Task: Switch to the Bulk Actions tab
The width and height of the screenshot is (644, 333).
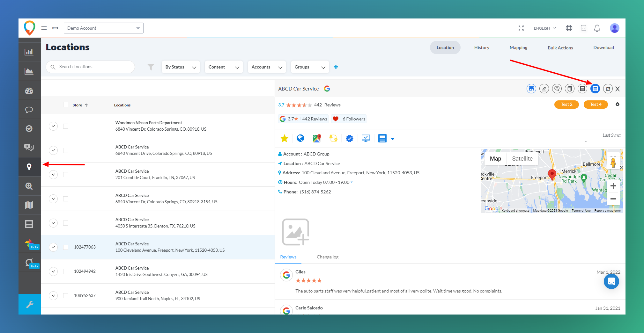Action: pyautogui.click(x=560, y=47)
